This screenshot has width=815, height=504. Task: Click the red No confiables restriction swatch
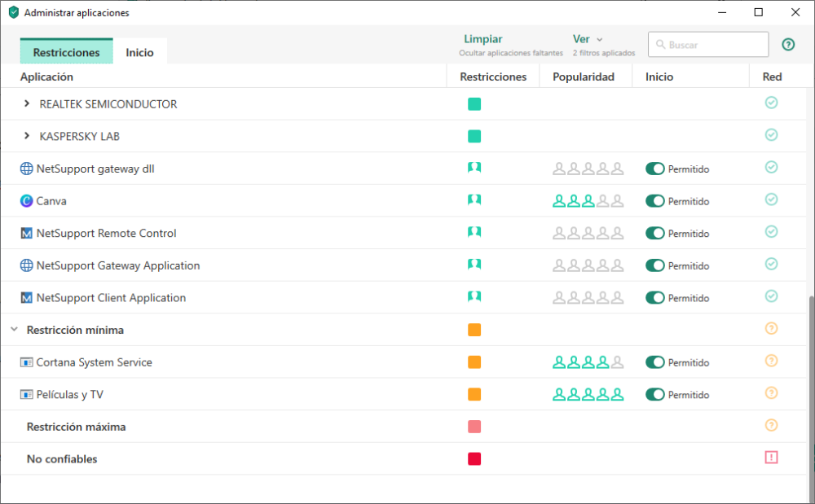[x=474, y=458]
